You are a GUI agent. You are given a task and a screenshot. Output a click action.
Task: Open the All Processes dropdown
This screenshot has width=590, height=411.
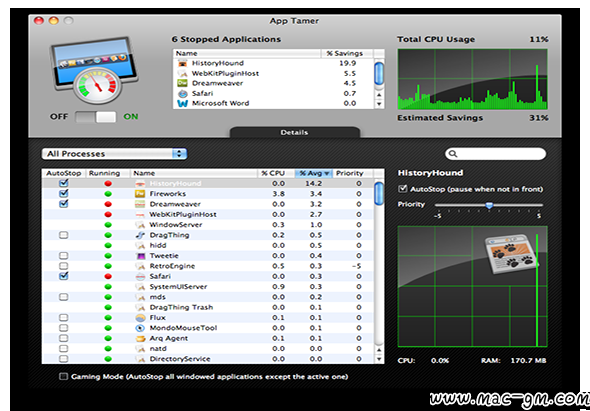[x=114, y=154]
